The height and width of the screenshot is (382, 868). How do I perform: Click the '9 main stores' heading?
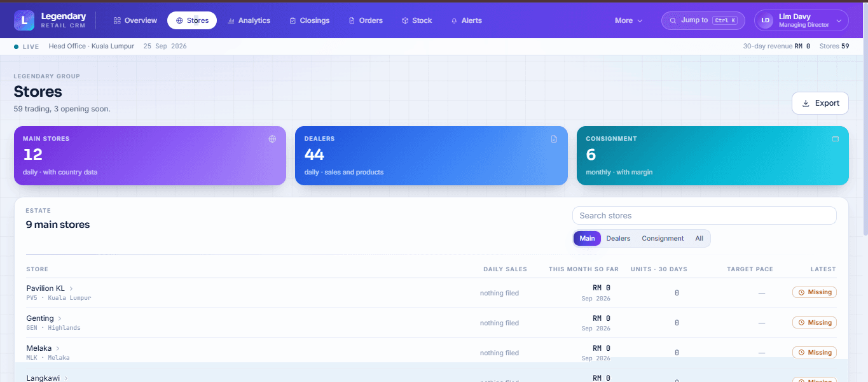tap(58, 225)
